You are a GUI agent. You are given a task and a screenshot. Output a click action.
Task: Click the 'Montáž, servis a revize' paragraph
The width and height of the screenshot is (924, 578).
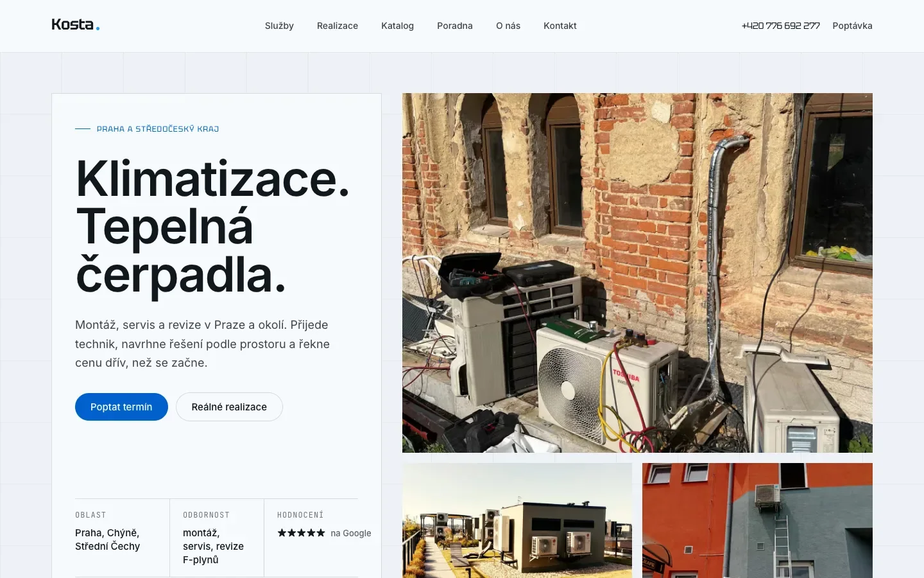202,344
